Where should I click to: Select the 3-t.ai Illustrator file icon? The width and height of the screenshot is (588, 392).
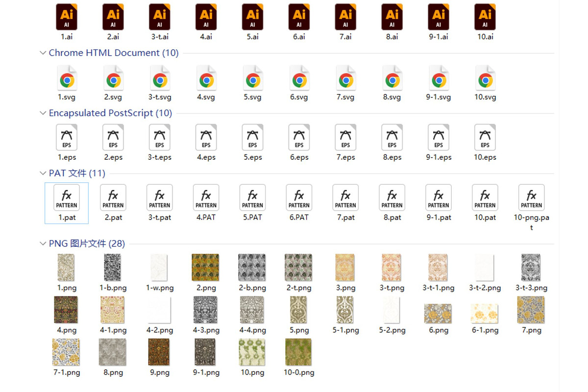(160, 17)
